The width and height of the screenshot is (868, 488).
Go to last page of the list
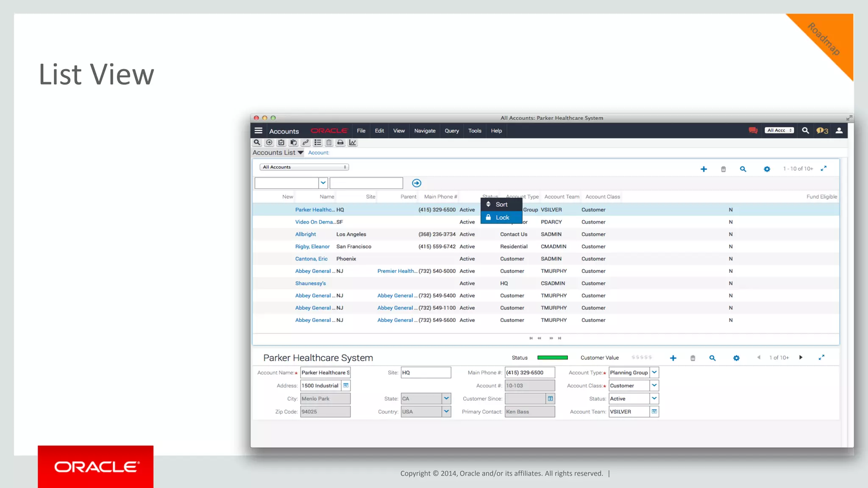coord(559,338)
